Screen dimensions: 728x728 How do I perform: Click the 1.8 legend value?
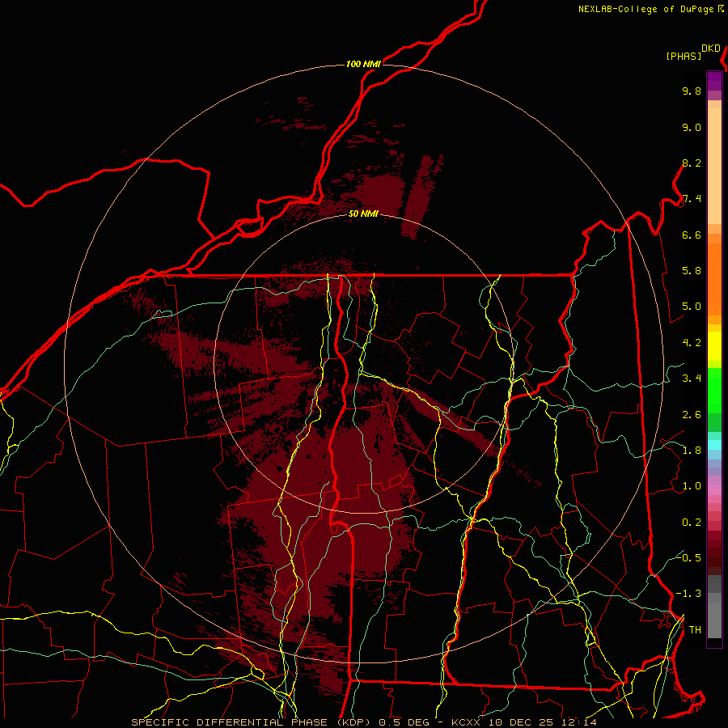tap(692, 451)
